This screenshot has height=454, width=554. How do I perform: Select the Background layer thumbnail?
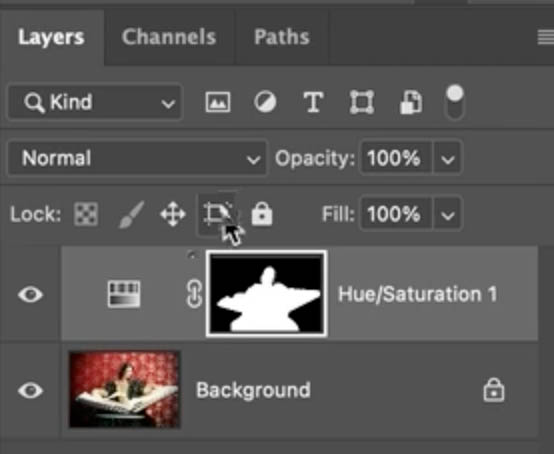(x=125, y=389)
